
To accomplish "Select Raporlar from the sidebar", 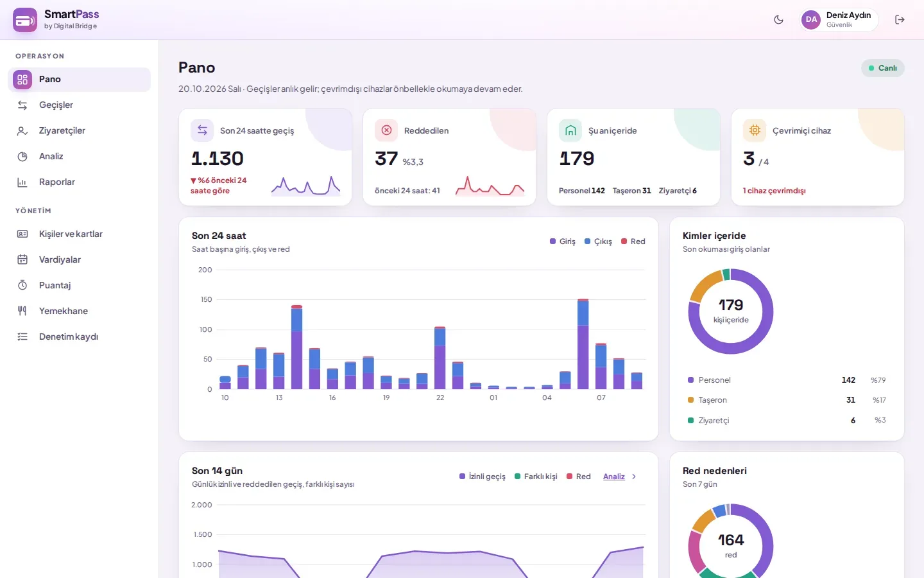I will (x=80, y=182).
